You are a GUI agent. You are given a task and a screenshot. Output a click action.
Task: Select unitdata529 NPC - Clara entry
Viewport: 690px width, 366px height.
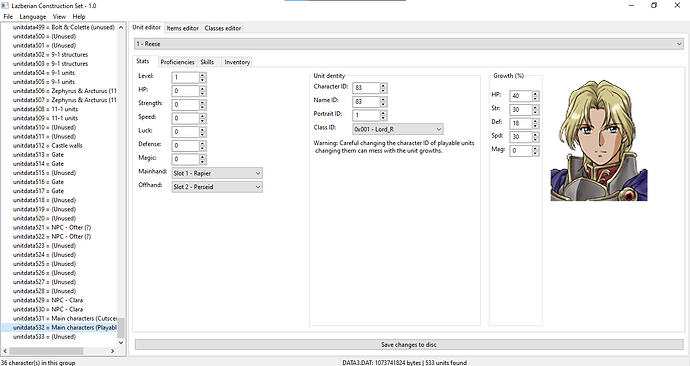click(48, 300)
